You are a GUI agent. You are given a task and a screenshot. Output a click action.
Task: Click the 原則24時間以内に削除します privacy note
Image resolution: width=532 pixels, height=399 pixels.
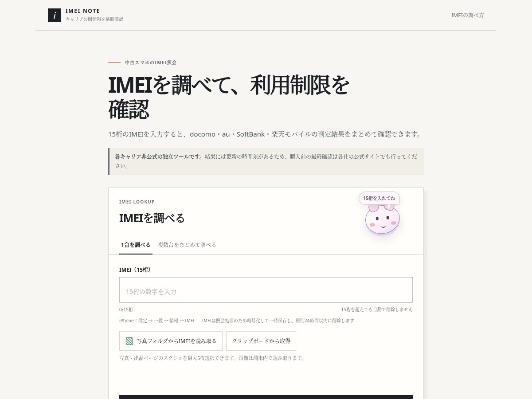[278, 321]
